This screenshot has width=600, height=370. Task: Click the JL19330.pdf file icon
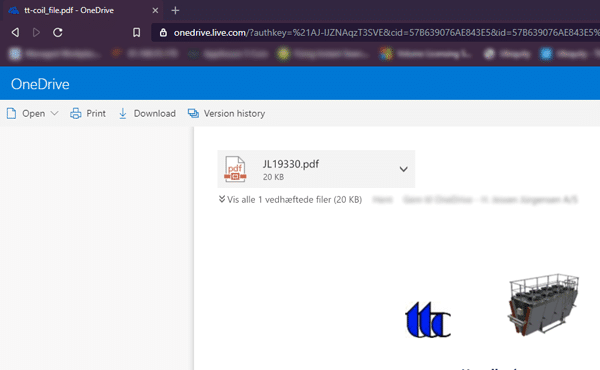point(235,169)
